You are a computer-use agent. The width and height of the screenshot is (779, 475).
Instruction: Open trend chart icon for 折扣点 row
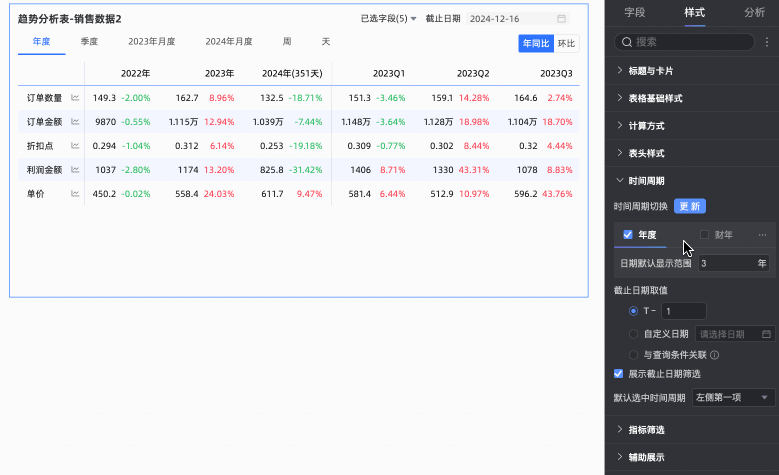75,146
